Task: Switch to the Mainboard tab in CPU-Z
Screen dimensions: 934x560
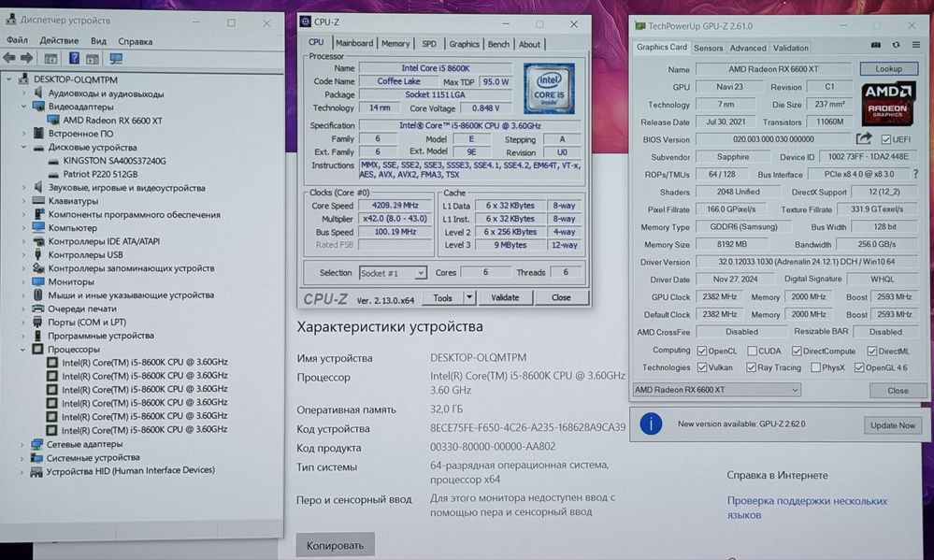Action: (x=353, y=44)
